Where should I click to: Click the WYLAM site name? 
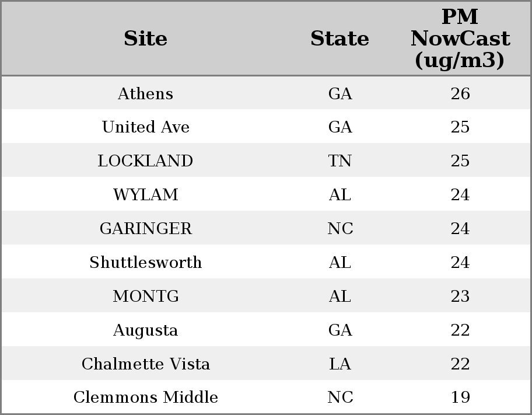click(146, 194)
